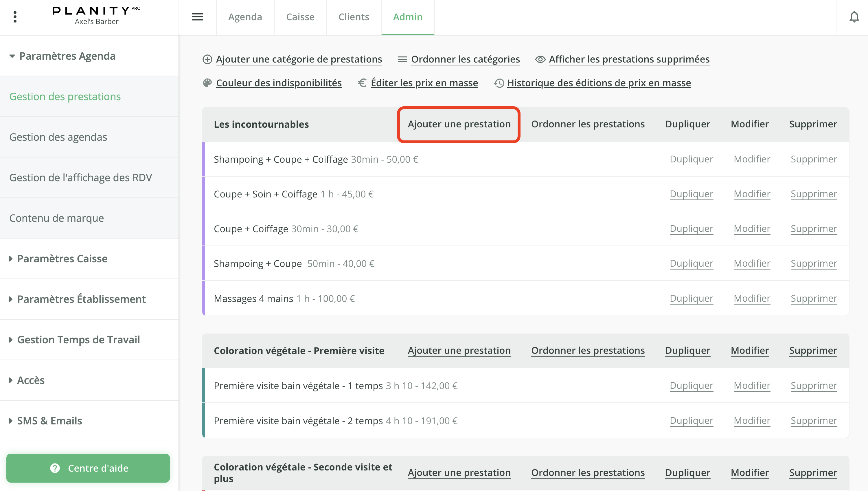Click the plus icon to add a service category
The width and height of the screenshot is (868, 491).
click(207, 59)
